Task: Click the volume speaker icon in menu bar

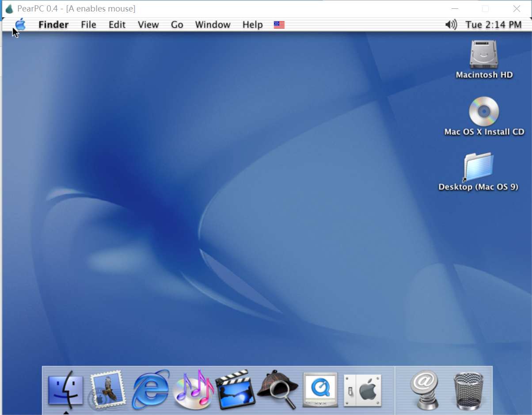Action: [451, 25]
